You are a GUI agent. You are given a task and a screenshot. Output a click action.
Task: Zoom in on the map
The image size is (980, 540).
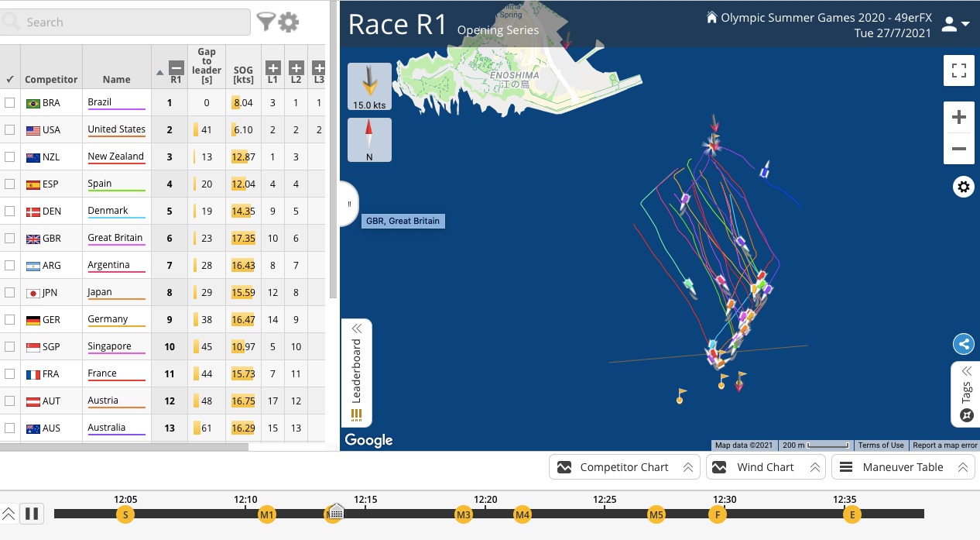958,118
